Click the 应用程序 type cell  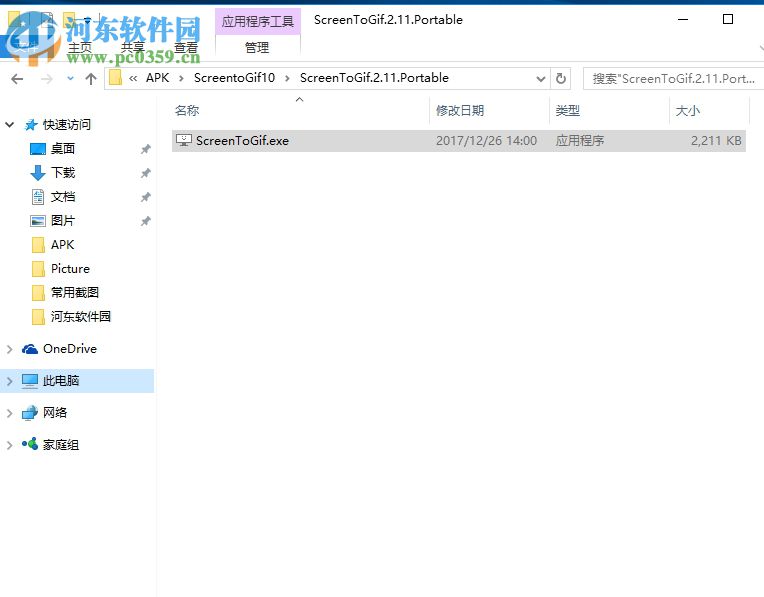(580, 141)
